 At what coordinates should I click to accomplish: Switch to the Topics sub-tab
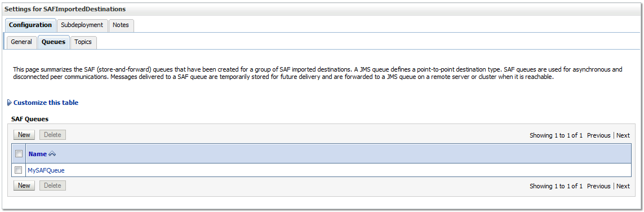coord(83,42)
